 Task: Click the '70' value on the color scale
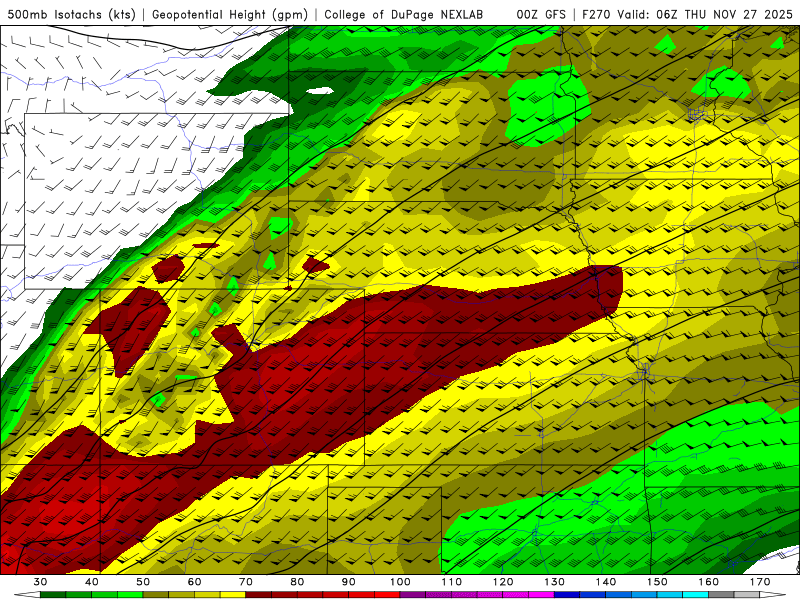pyautogui.click(x=246, y=582)
